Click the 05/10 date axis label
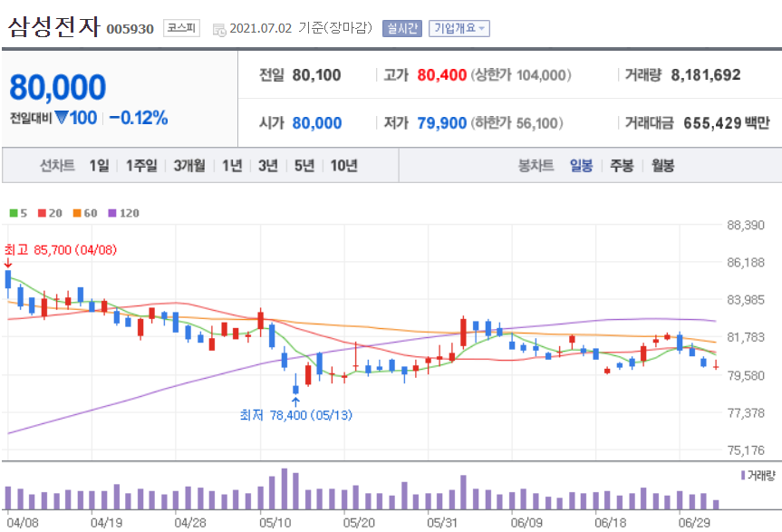The height and width of the screenshot is (532, 782). point(275,523)
